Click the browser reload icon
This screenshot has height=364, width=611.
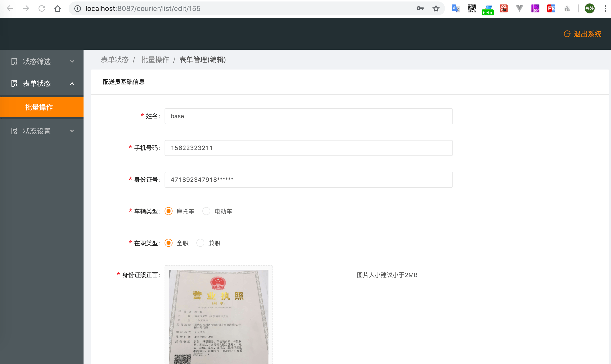click(x=42, y=8)
